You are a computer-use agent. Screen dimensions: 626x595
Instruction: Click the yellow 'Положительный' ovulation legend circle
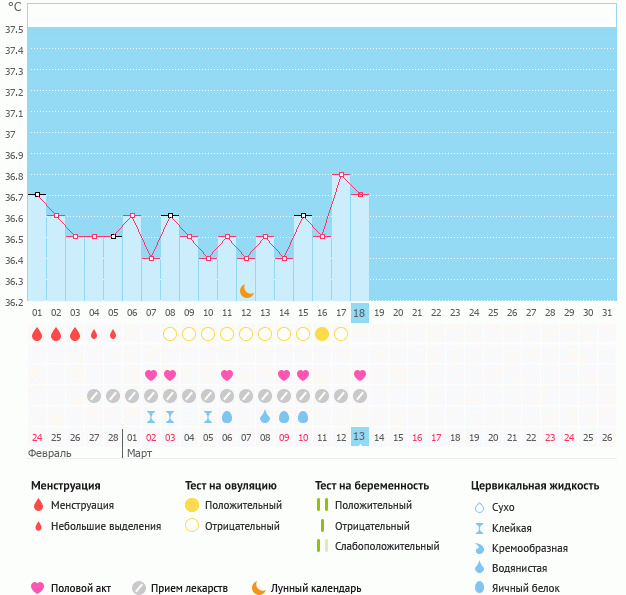[x=192, y=505]
